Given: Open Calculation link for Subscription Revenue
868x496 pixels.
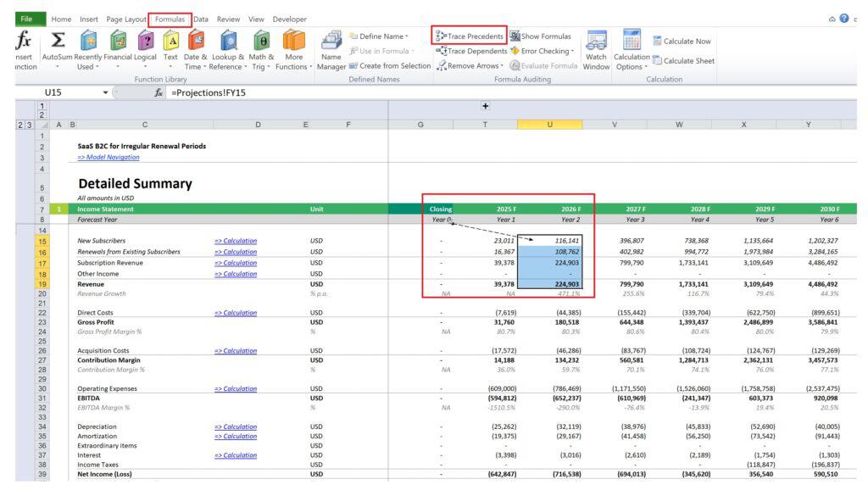Looking at the screenshot, I should pyautogui.click(x=236, y=263).
